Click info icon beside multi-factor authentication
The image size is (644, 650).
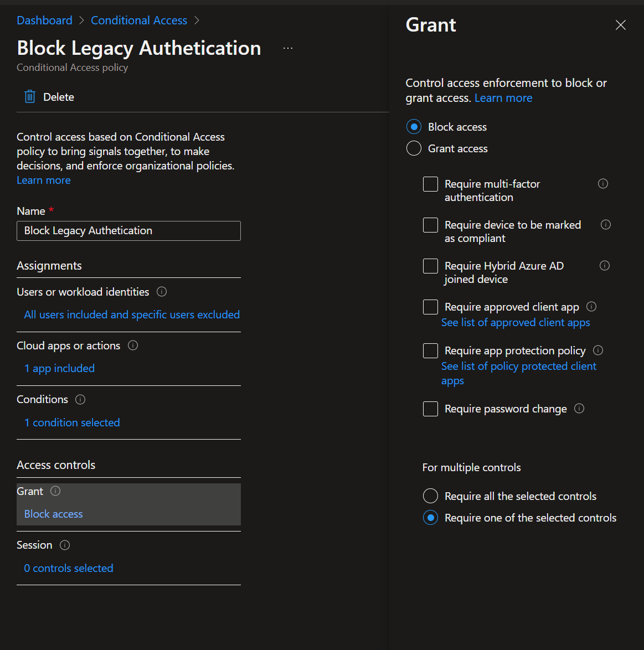click(x=603, y=184)
